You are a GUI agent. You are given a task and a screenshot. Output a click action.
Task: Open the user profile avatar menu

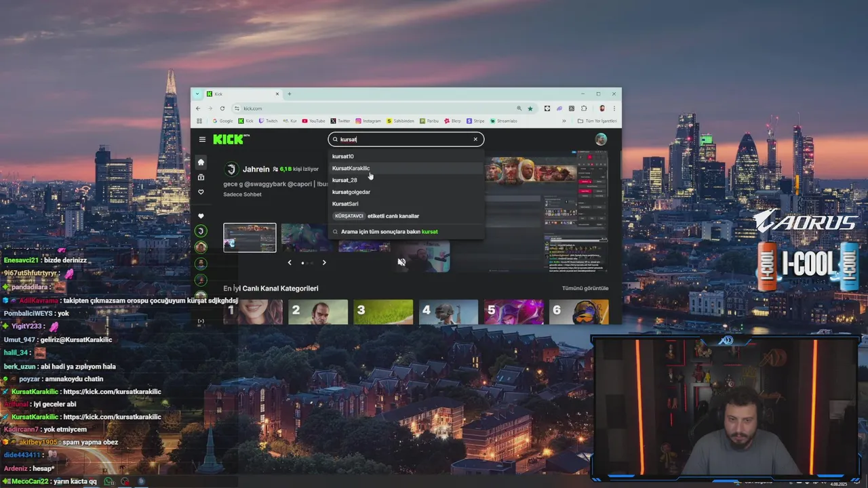point(601,139)
